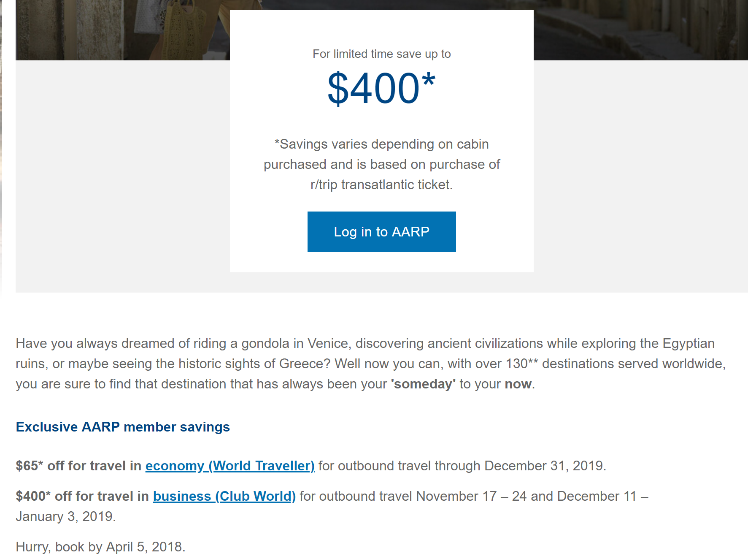The height and width of the screenshot is (559, 756).
Task: Click the Log in to AARP button
Action: pyautogui.click(x=381, y=232)
